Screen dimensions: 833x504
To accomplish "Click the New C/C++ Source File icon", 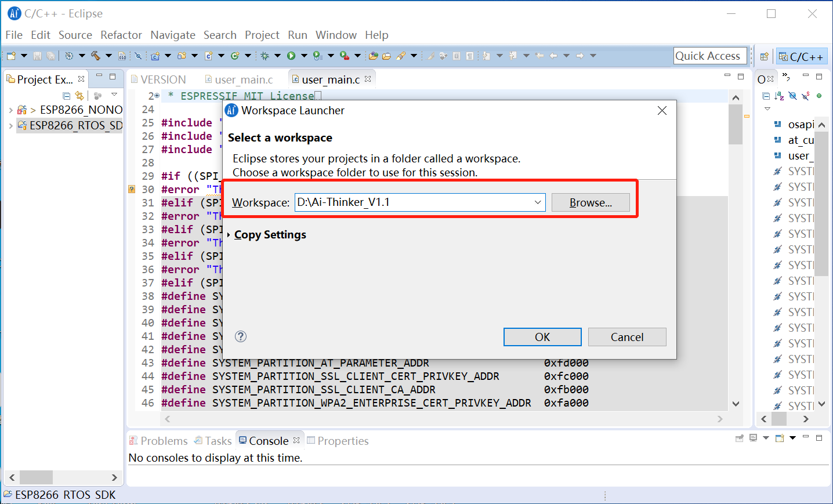I will point(209,56).
